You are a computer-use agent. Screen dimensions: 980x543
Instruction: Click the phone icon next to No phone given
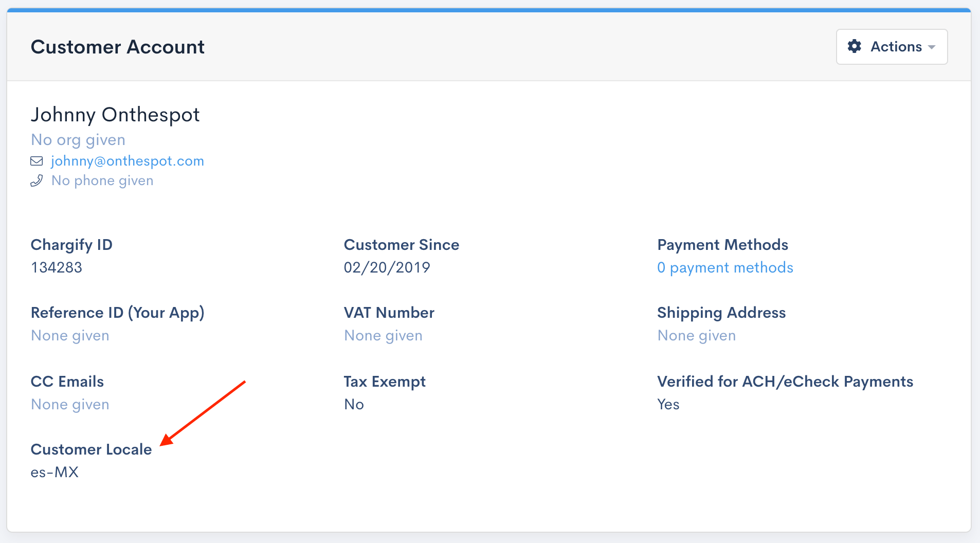point(37,180)
